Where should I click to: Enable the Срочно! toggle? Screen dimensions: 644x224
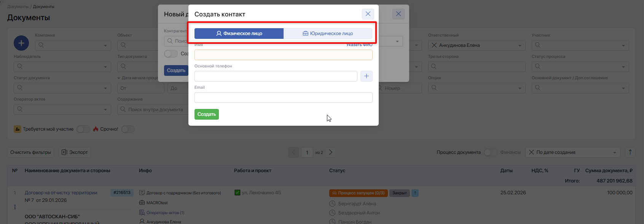tap(128, 129)
